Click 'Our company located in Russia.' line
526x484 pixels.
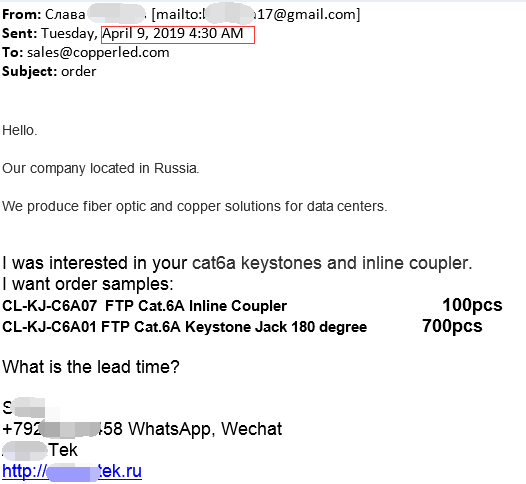pyautogui.click(x=101, y=168)
